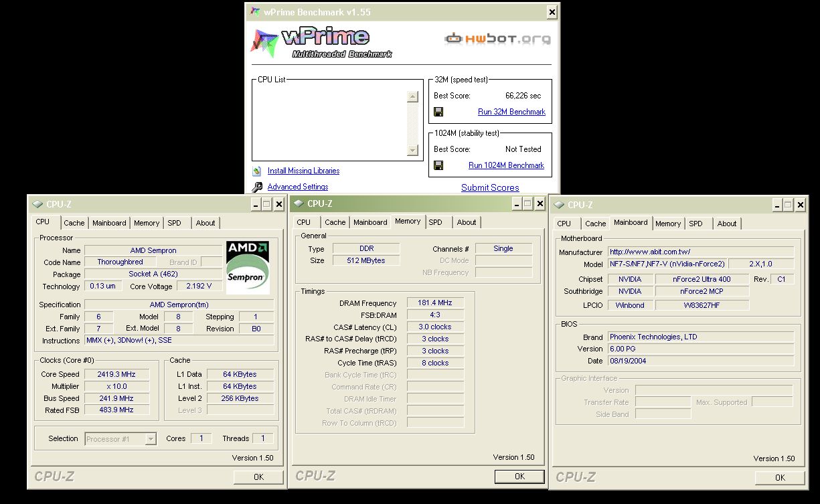820x504 pixels.
Task: Open Memory tab in left CPU-Z window
Action: 147,224
